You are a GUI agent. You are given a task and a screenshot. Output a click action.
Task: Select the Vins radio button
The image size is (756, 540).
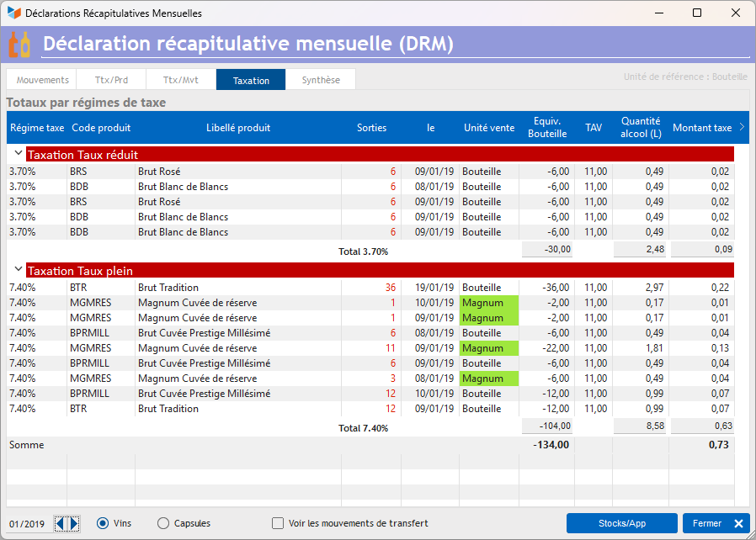(103, 523)
